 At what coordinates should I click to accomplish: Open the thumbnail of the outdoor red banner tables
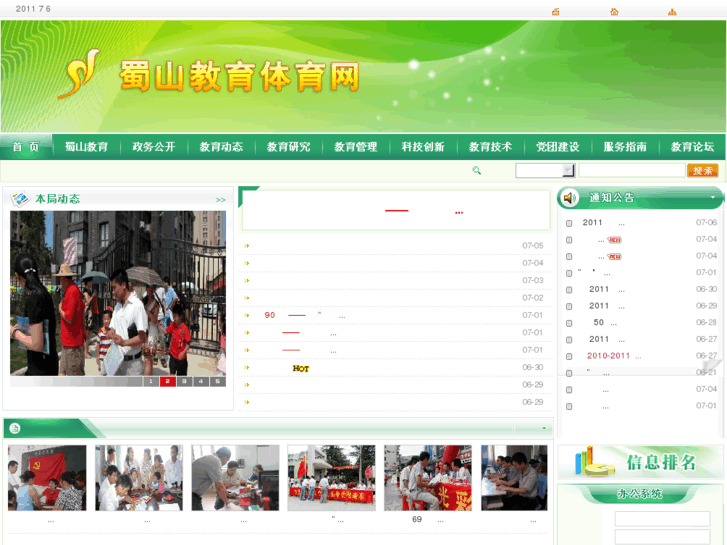click(331, 478)
